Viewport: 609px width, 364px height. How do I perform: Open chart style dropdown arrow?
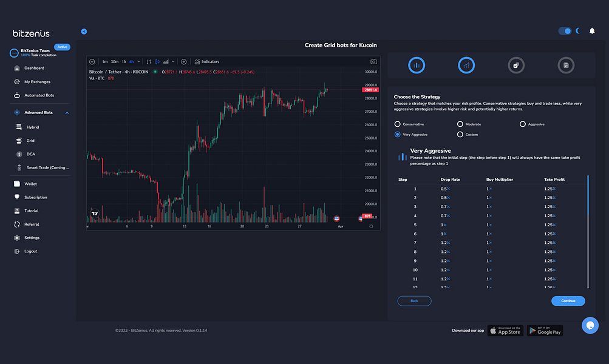(x=173, y=62)
